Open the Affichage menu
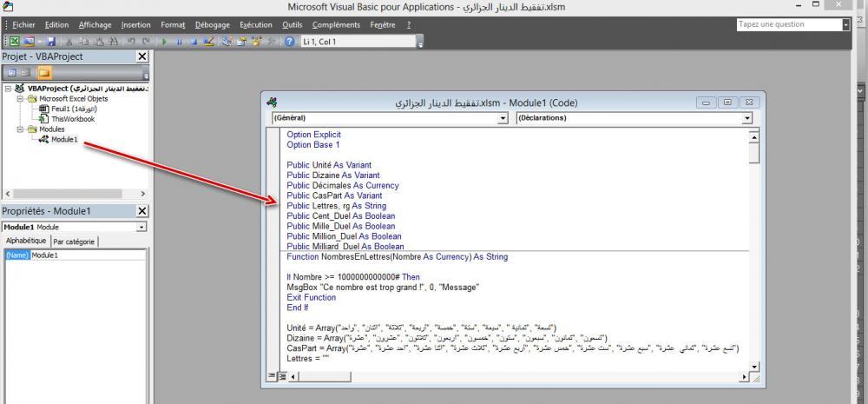 click(x=95, y=25)
